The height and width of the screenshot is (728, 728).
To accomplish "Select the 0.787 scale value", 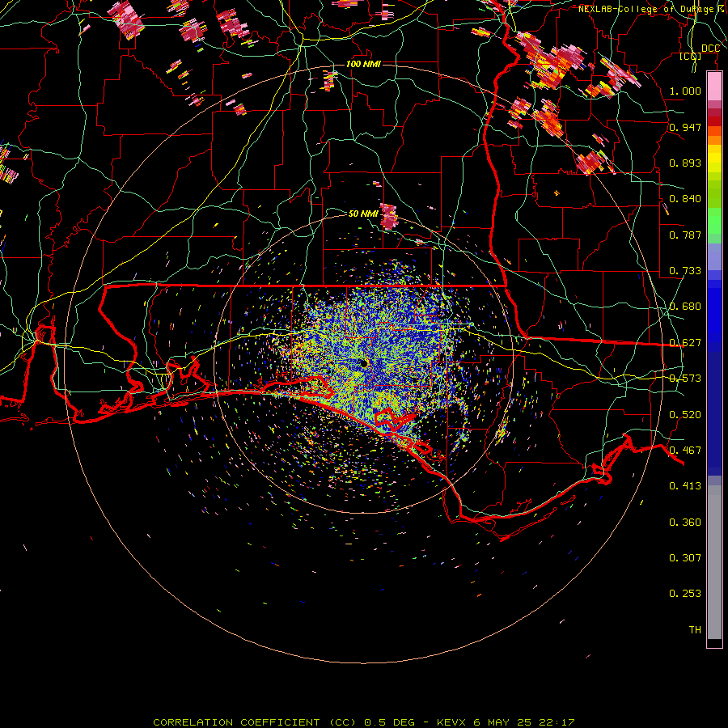I will (x=685, y=235).
